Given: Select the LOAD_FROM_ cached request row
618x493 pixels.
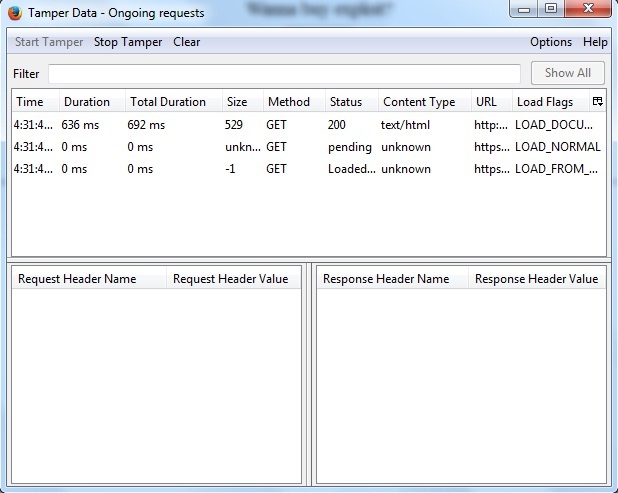Looking at the screenshot, I should point(309,169).
